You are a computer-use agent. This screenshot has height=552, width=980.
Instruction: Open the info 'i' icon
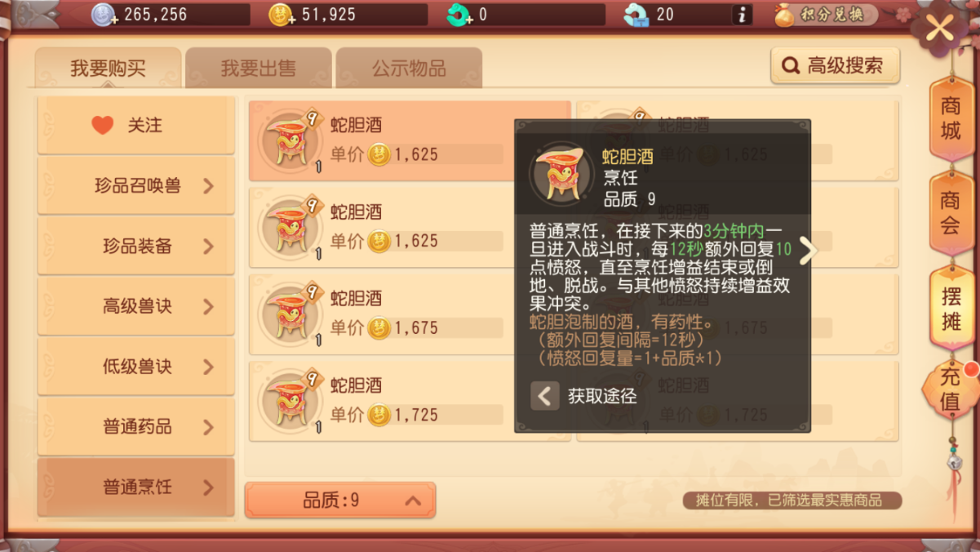pyautogui.click(x=742, y=15)
